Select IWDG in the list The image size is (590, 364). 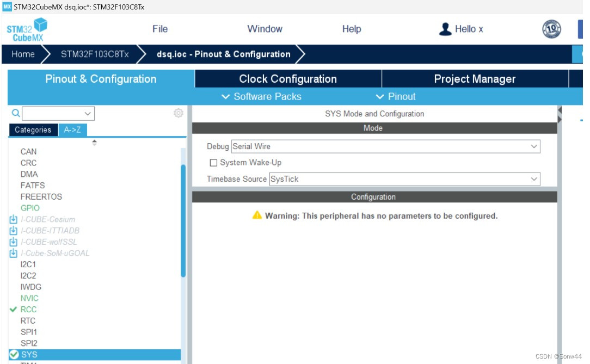pyautogui.click(x=31, y=287)
